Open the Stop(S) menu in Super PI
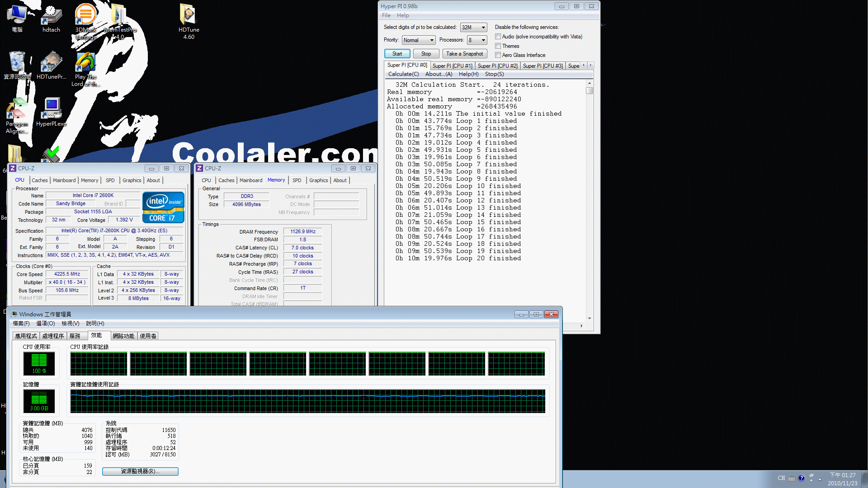The image size is (868, 488). (x=494, y=74)
